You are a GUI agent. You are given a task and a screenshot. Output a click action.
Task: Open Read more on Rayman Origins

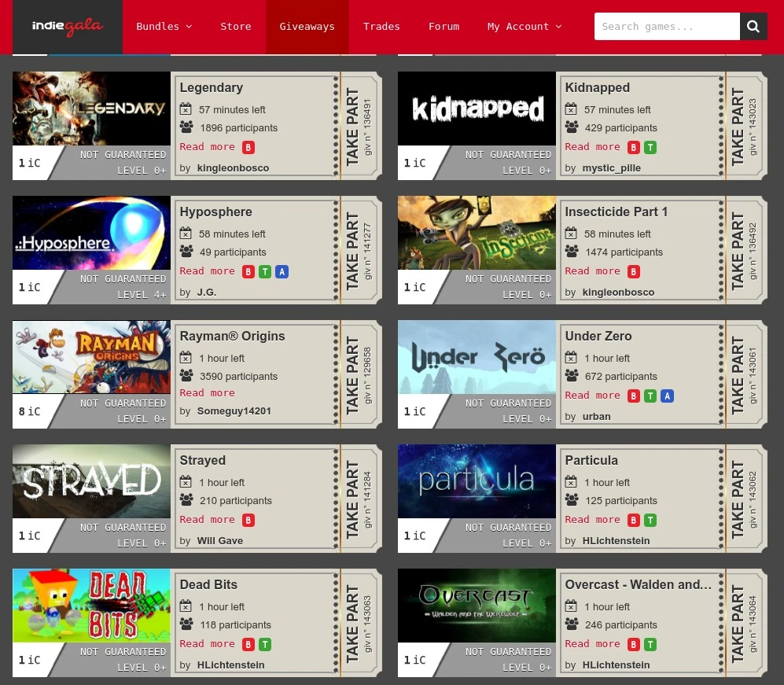pos(207,393)
